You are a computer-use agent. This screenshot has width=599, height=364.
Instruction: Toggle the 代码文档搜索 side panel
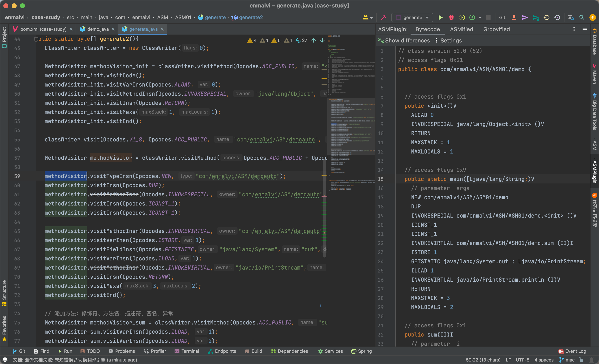pos(594,210)
